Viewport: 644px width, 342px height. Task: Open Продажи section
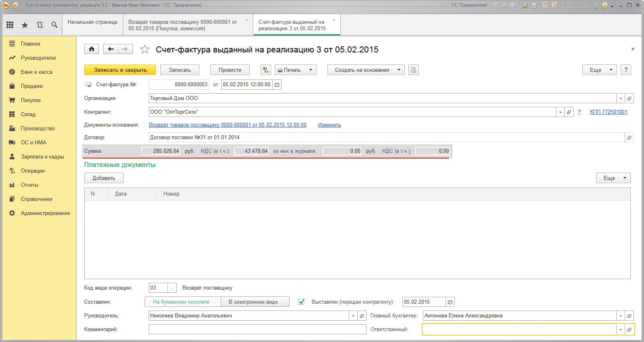[x=32, y=86]
